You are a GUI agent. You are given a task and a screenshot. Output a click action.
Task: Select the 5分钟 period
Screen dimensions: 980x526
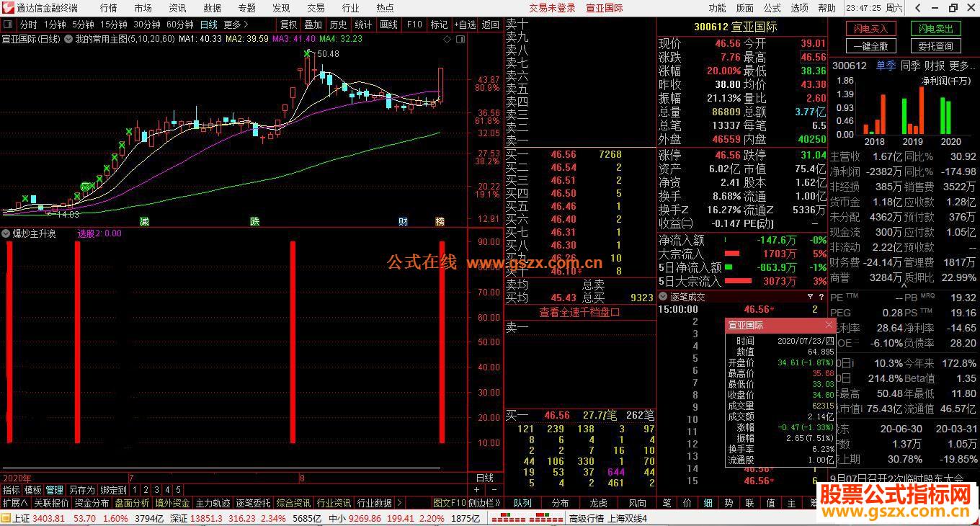tap(84, 24)
